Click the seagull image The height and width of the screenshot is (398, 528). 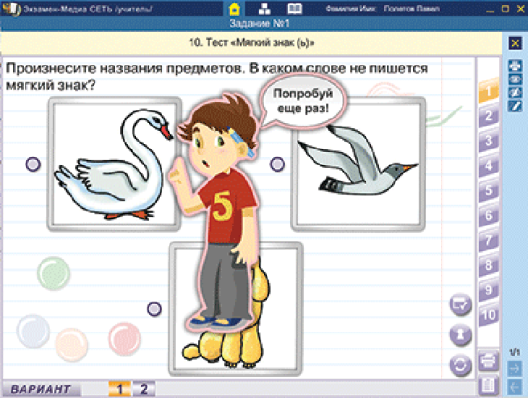click(358, 164)
